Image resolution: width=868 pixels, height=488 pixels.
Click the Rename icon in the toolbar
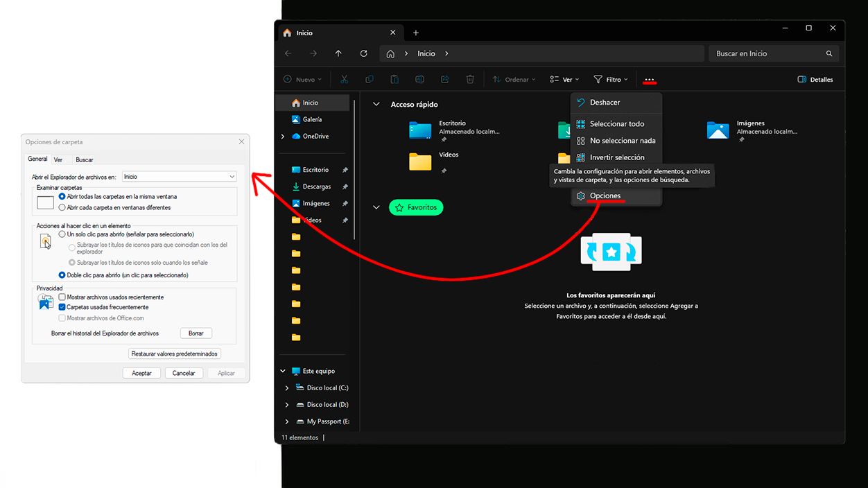click(419, 79)
